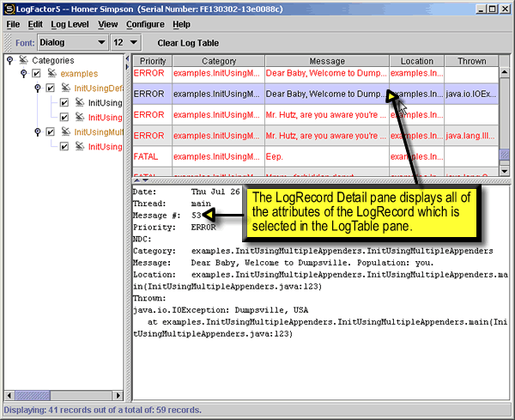The width and height of the screenshot is (515, 420).
Task: Click the InitUsingMult category node icon
Action: (64, 132)
